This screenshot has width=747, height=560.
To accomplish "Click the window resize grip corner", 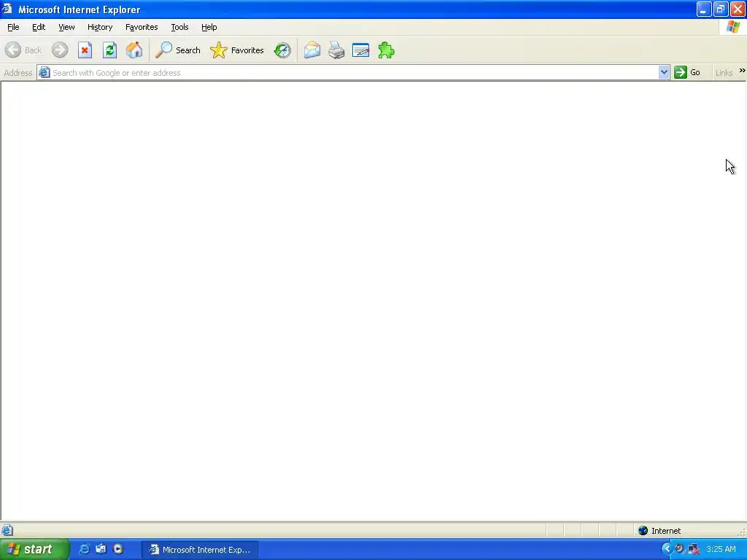I will [x=742, y=532].
